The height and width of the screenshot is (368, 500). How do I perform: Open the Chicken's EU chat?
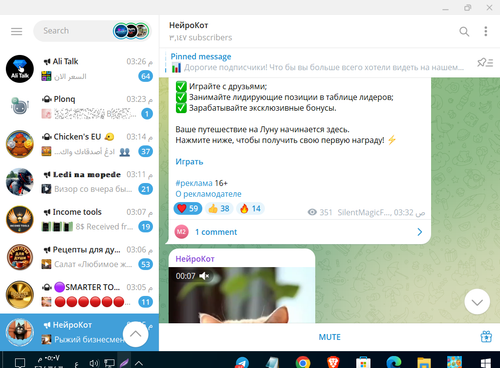[79, 144]
